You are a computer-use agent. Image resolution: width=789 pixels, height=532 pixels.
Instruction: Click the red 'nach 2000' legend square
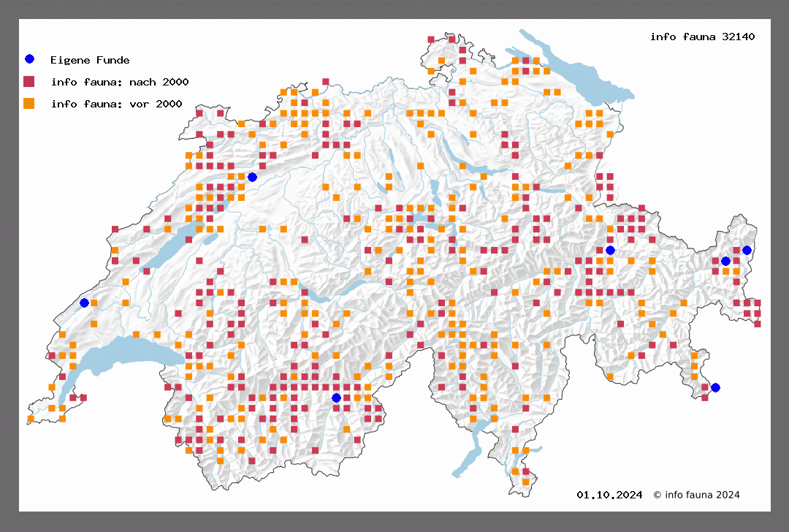click(x=29, y=81)
